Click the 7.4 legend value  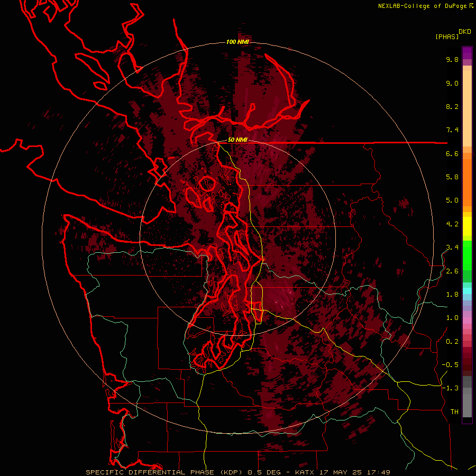pos(452,130)
